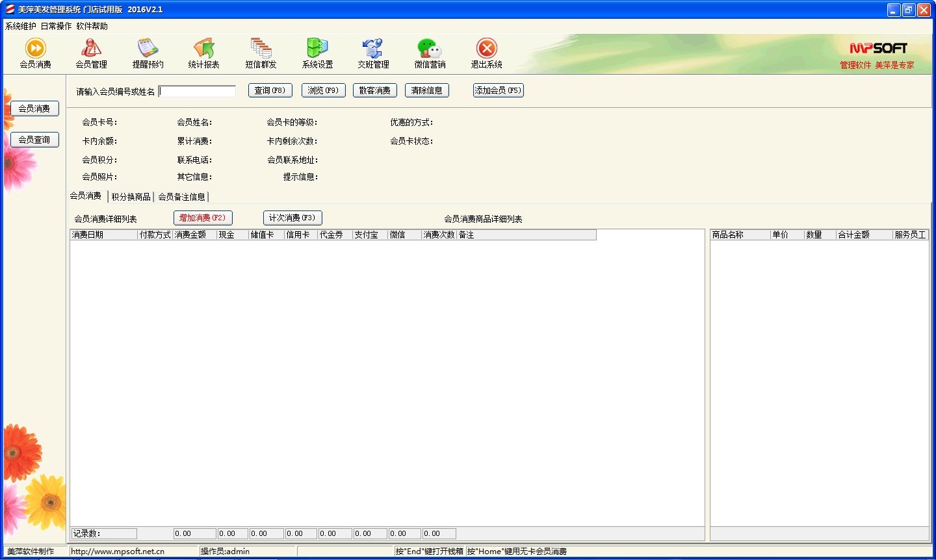Open the 微信营销 toolbar icon
936x560 pixels.
pyautogui.click(x=430, y=53)
